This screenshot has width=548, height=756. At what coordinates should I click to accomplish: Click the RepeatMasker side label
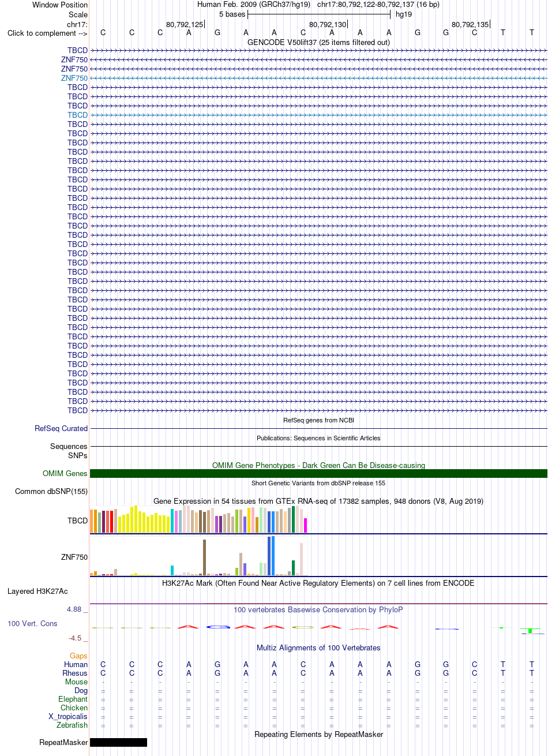pyautogui.click(x=63, y=742)
